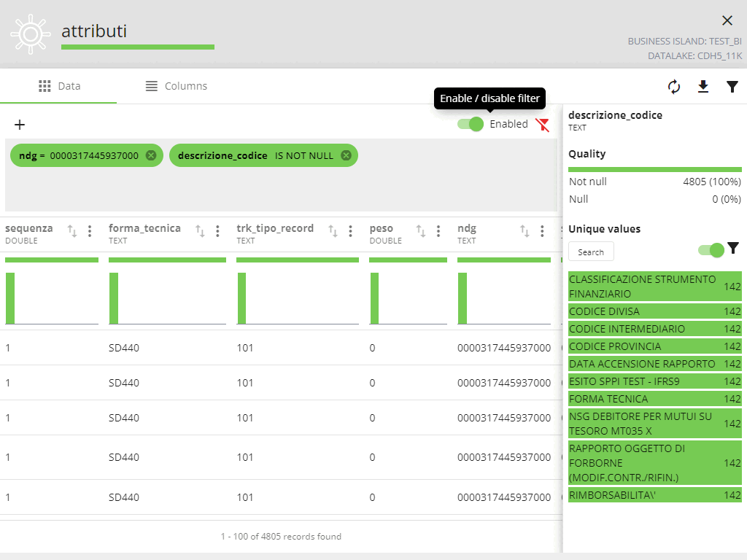Add a new filter with plus icon
The height and width of the screenshot is (560, 747).
click(x=20, y=125)
